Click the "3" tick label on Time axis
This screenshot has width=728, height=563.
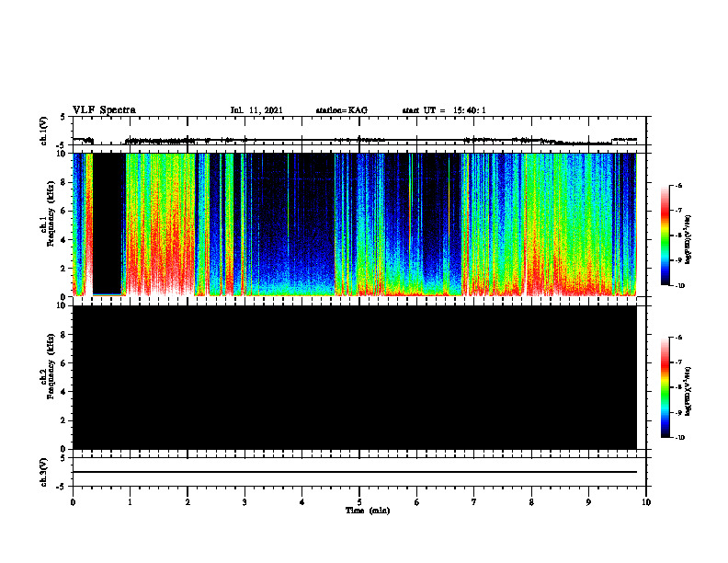tap(245, 502)
